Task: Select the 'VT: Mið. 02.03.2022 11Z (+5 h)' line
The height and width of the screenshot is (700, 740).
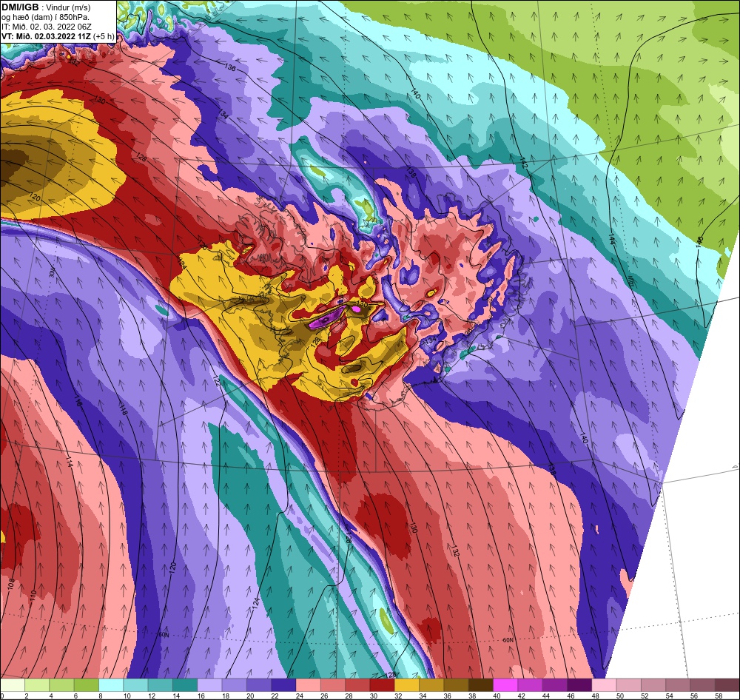Action: click(x=58, y=36)
